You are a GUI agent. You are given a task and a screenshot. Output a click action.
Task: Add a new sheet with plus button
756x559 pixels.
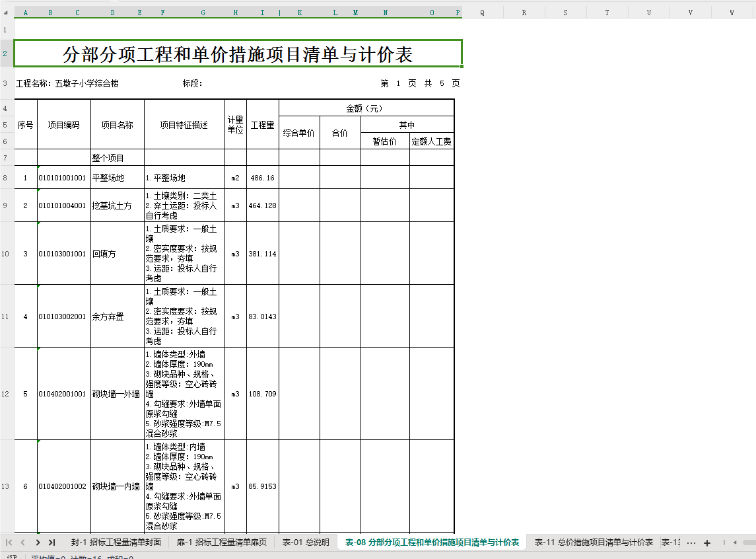[x=707, y=543]
